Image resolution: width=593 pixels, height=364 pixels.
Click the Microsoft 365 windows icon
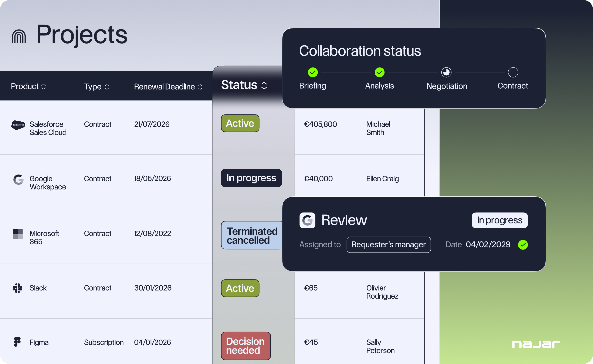point(18,234)
